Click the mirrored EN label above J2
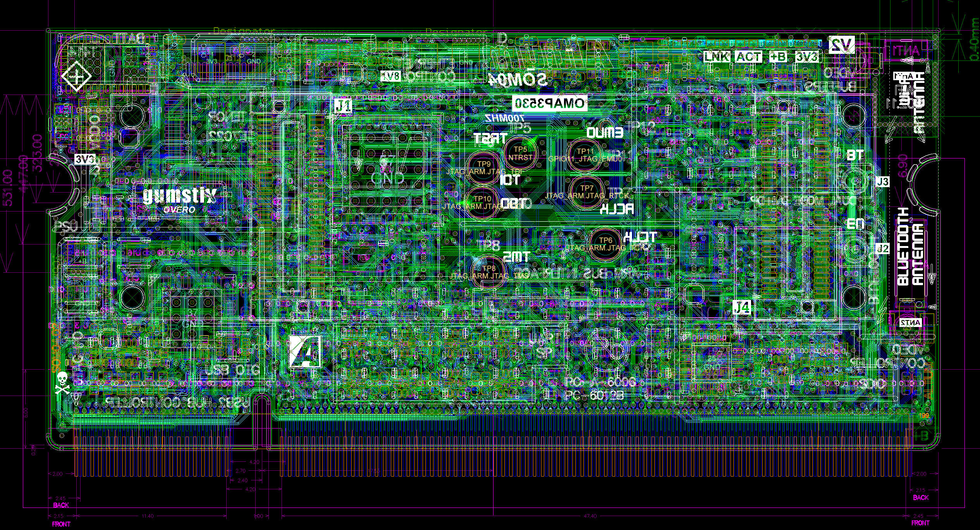The width and height of the screenshot is (980, 530). [x=855, y=224]
